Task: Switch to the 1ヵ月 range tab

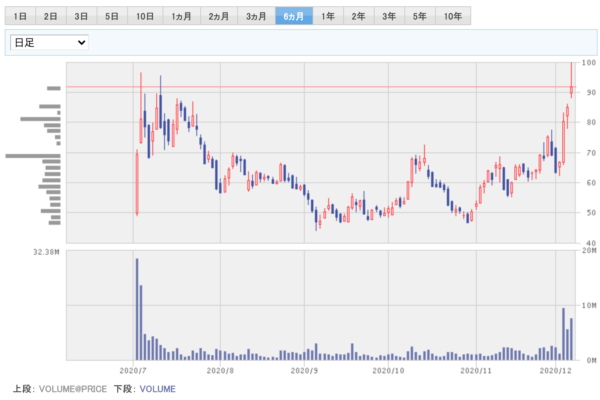Action: tap(182, 16)
